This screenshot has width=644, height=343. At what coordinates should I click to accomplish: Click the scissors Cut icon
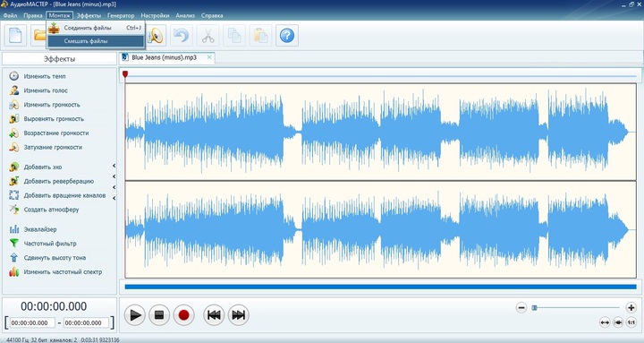(208, 36)
